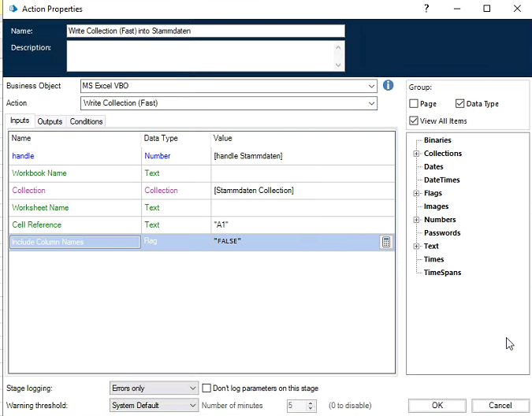Click the blue info icon beside Business Object
Screen dimensions: 532x416
(x=388, y=85)
